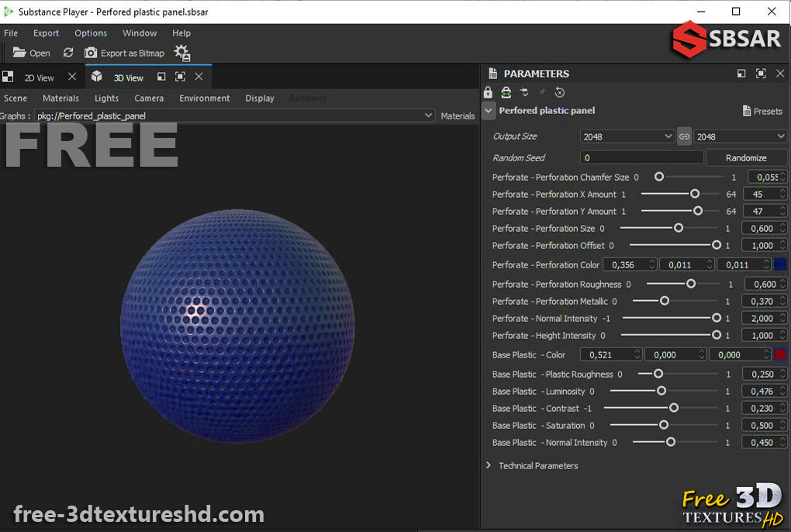The image size is (791, 532).
Task: Click the blue Perforation Color swatch
Action: click(780, 264)
